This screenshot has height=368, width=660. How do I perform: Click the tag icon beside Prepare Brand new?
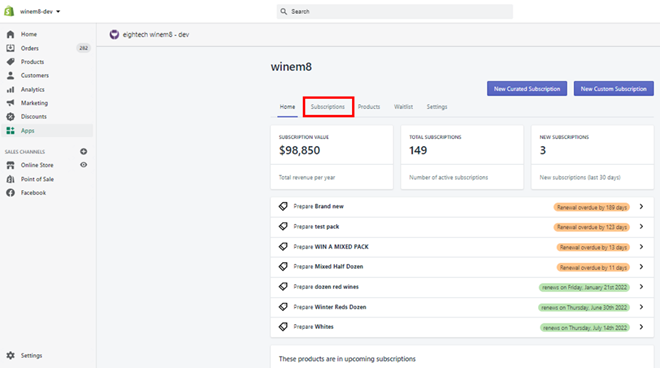(283, 206)
